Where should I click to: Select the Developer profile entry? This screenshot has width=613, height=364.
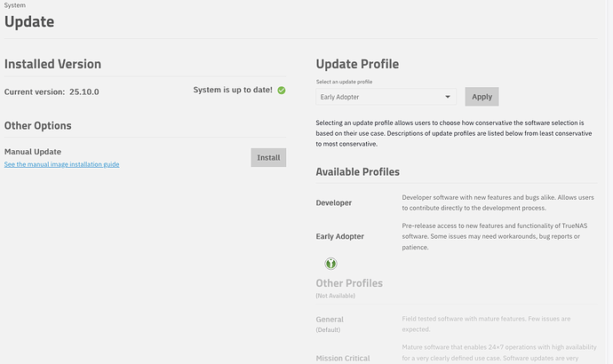[x=334, y=202]
